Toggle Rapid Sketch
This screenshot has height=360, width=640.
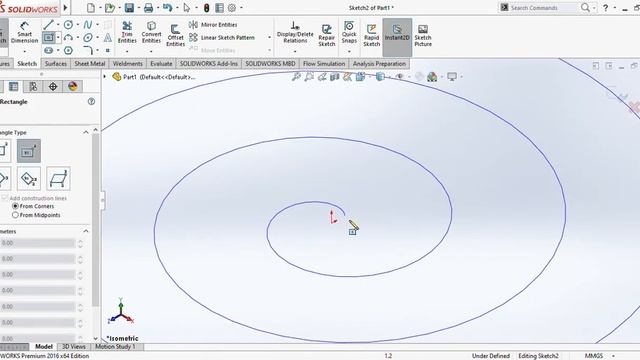coord(371,35)
